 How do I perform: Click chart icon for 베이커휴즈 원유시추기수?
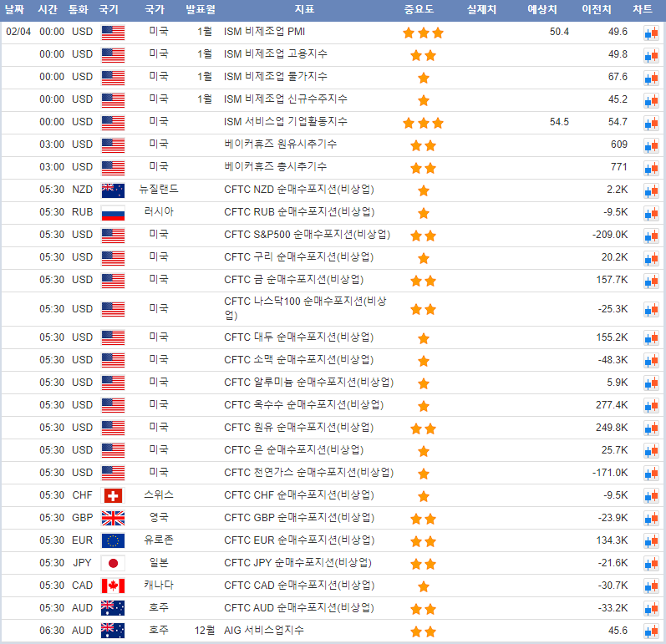point(650,145)
